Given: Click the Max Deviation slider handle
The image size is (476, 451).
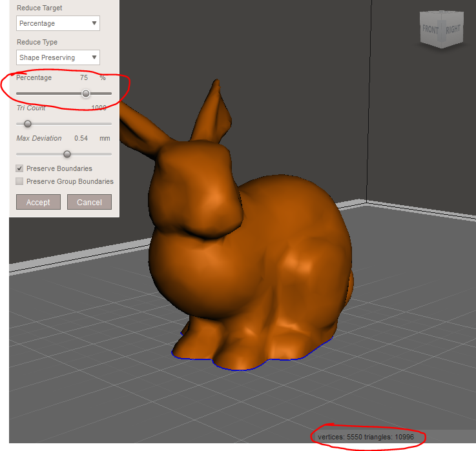Looking at the screenshot, I should pos(67,154).
